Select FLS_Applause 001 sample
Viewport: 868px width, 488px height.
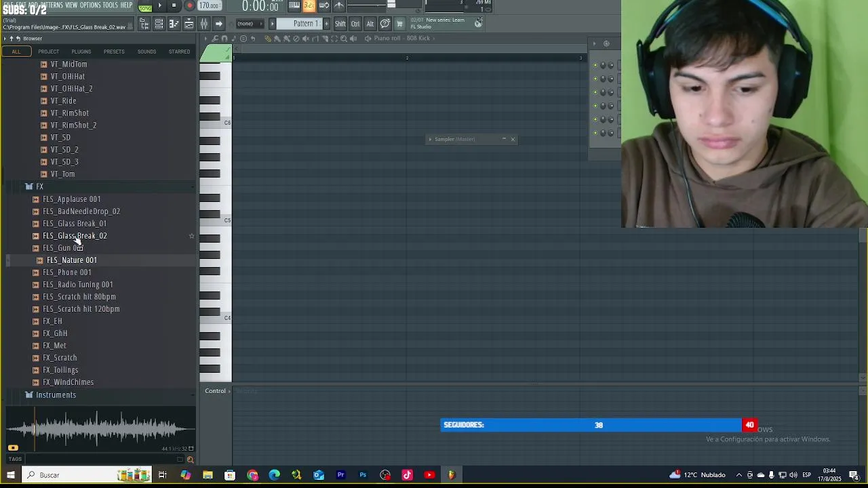click(72, 199)
